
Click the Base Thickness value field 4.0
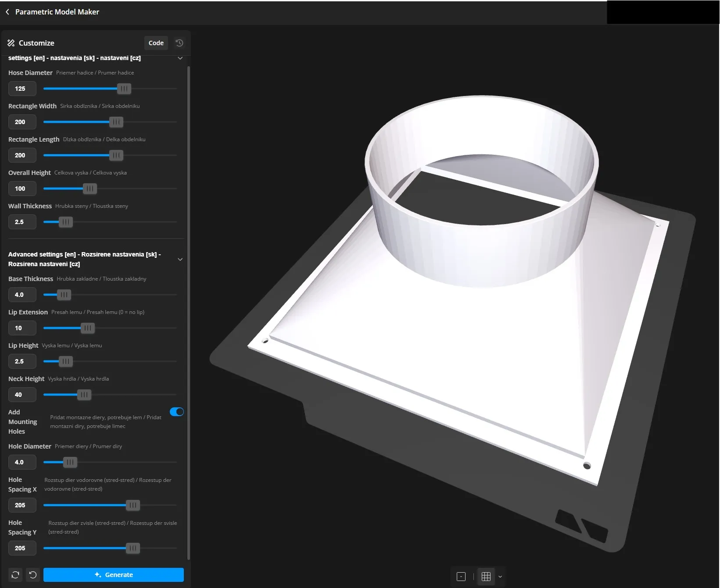(x=22, y=295)
